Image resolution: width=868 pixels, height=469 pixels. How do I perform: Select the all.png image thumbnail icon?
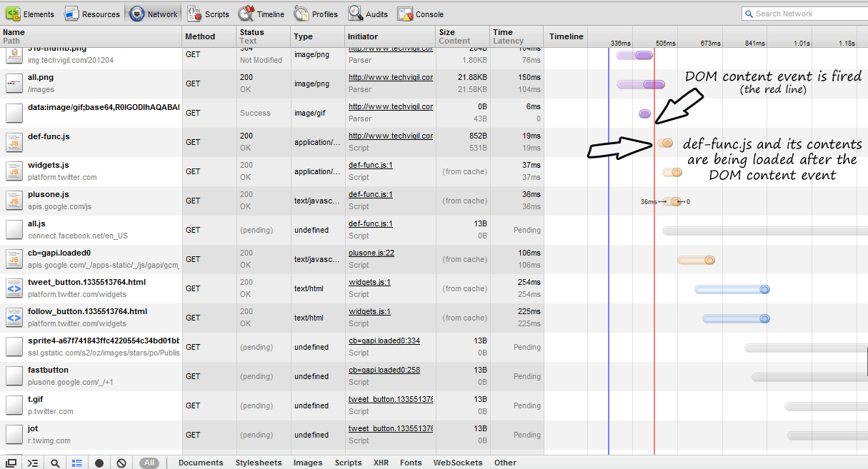click(14, 84)
